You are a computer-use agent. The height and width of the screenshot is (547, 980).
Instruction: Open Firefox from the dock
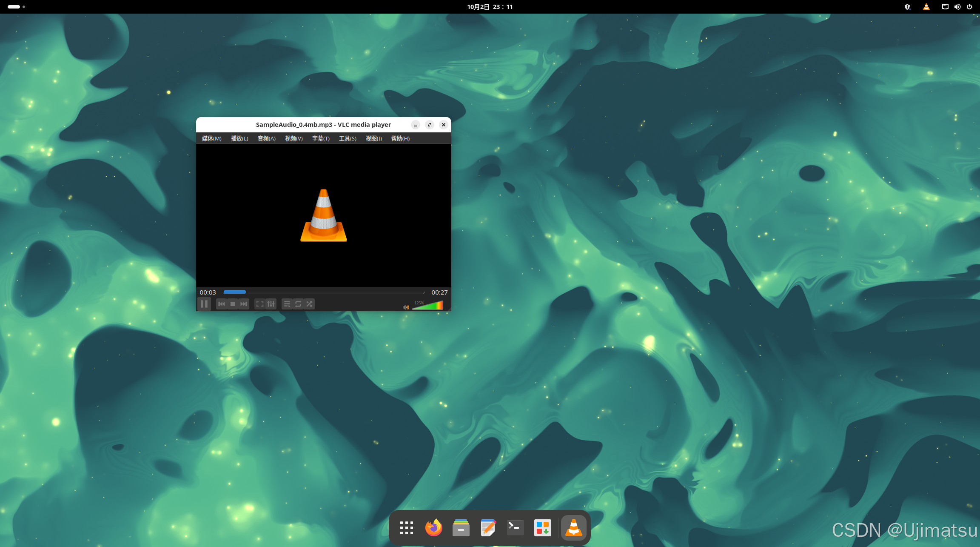pyautogui.click(x=433, y=528)
